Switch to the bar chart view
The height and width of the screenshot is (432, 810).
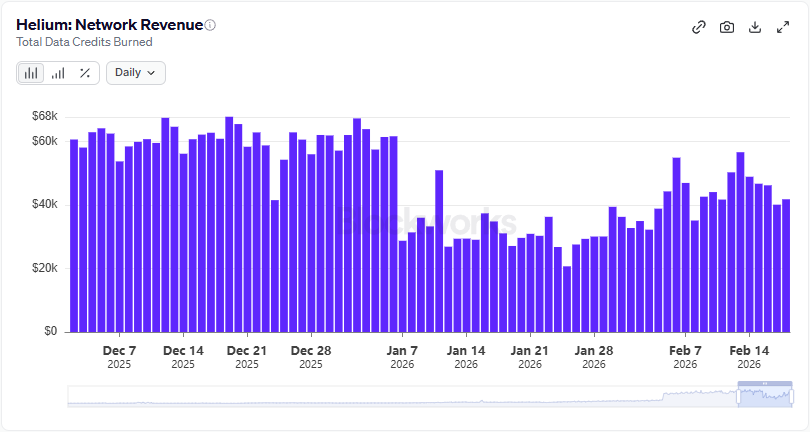point(31,72)
